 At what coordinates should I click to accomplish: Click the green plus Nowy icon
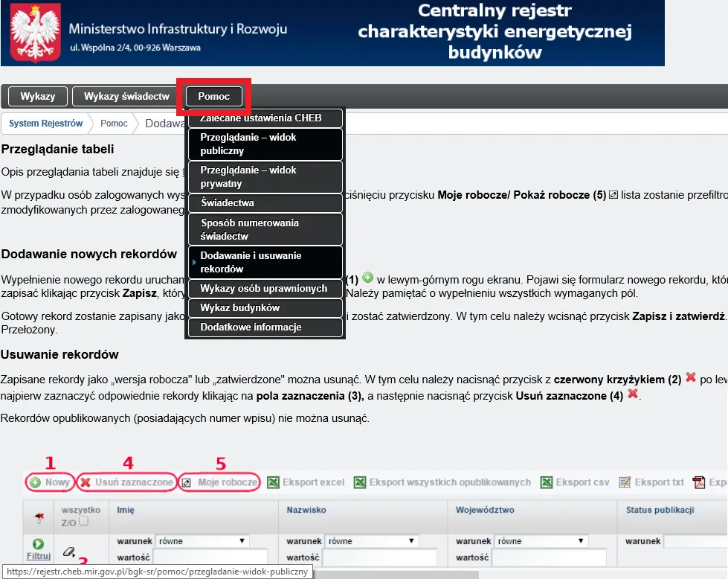coord(35,482)
